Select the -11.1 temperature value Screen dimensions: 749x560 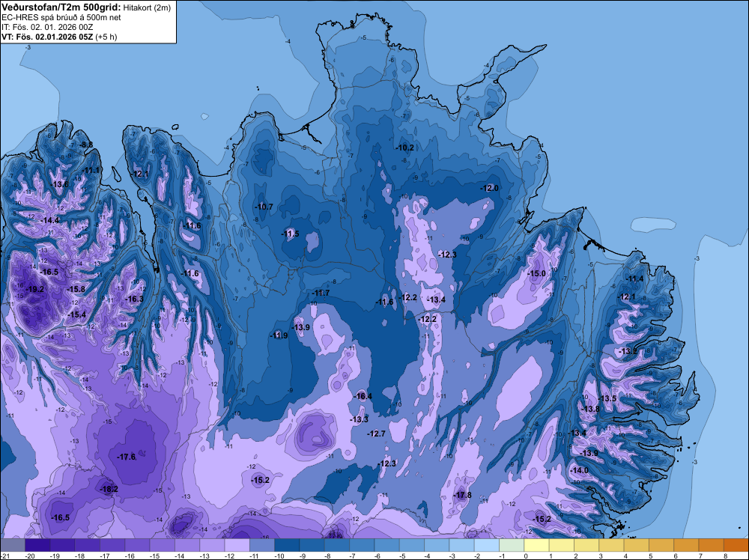(91, 171)
